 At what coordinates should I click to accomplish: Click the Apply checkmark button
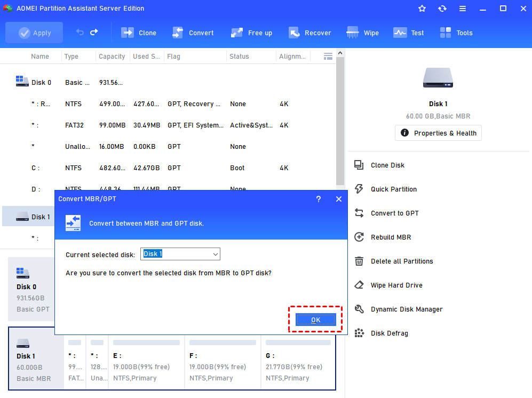click(34, 33)
